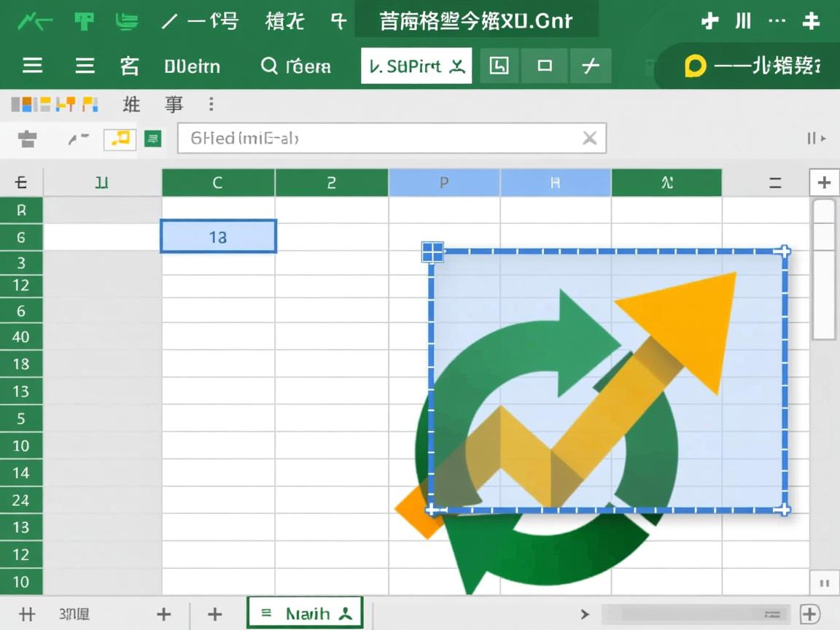
Task: Switch to the Mavih sheet tab
Action: [305, 613]
